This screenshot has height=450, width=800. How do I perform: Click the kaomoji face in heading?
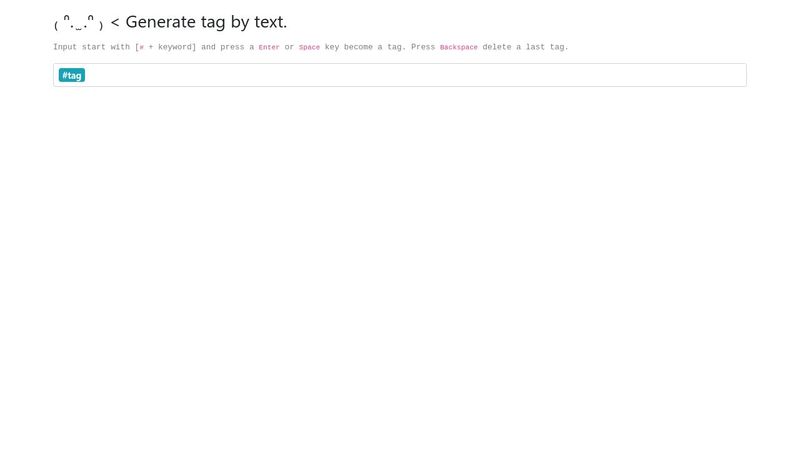pos(79,22)
